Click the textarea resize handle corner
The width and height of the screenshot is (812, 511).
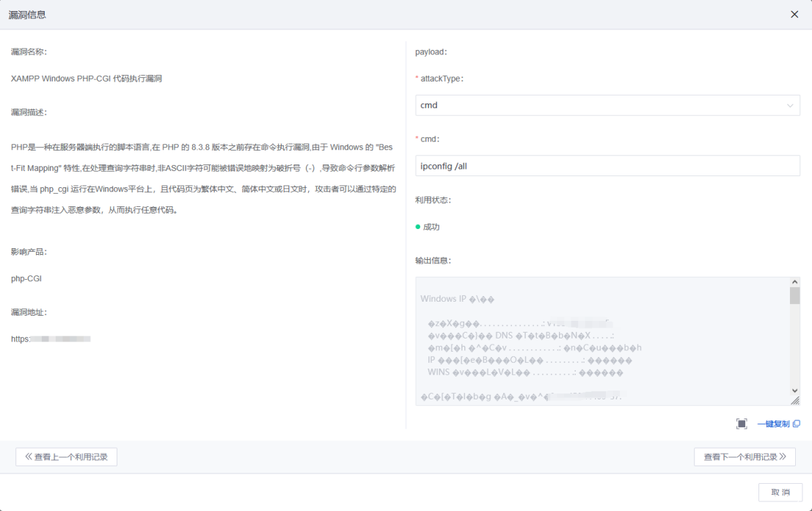[795, 401]
